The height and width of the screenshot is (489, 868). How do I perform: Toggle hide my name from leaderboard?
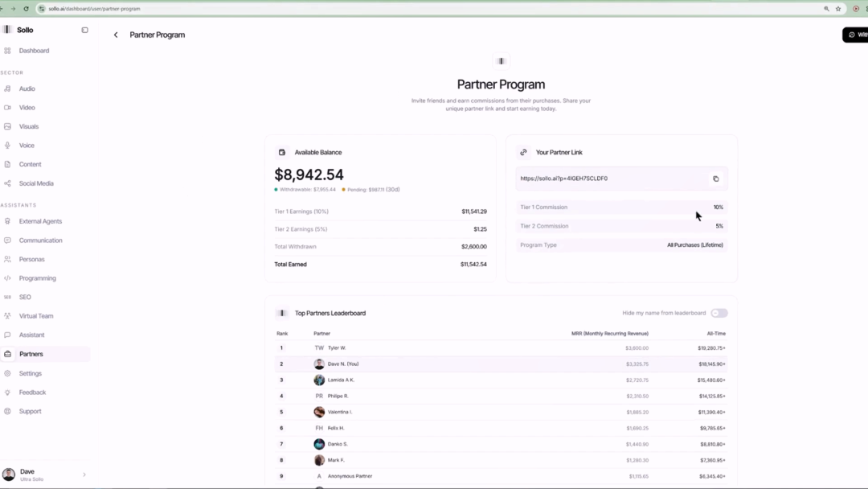[719, 313]
